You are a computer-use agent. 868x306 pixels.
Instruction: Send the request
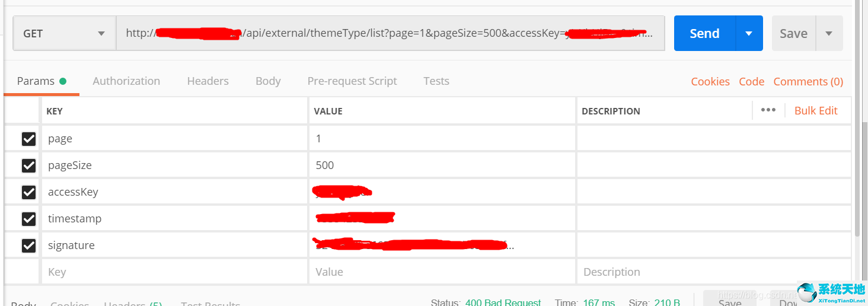coord(704,33)
